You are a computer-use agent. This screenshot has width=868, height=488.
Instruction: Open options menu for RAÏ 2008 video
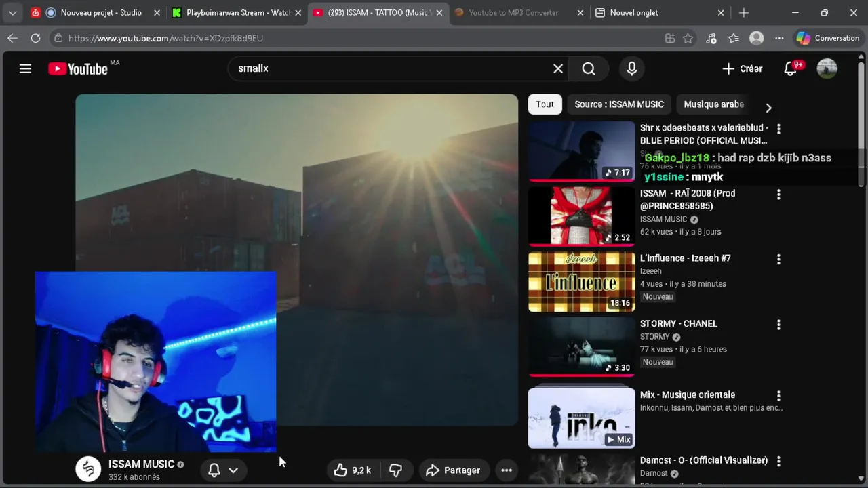pos(778,195)
